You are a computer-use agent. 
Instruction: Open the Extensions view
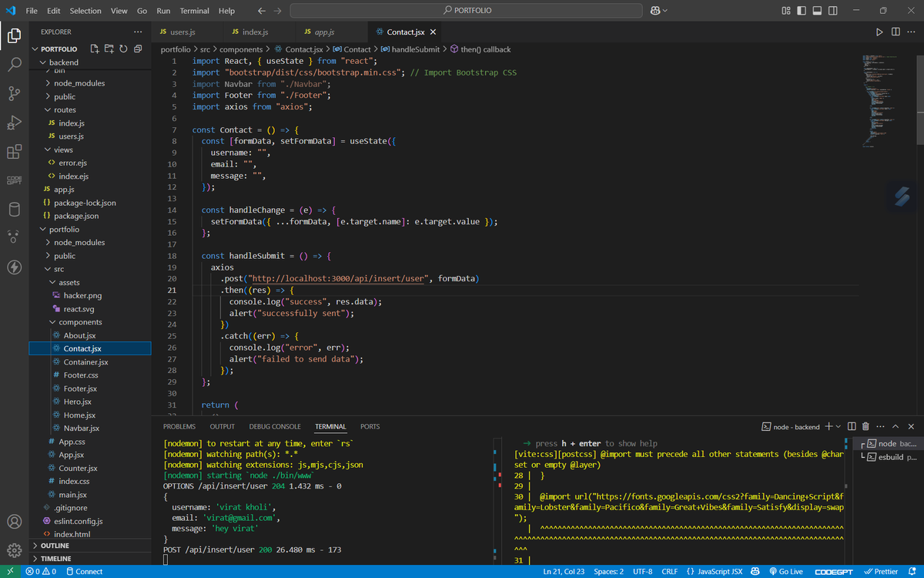click(14, 152)
